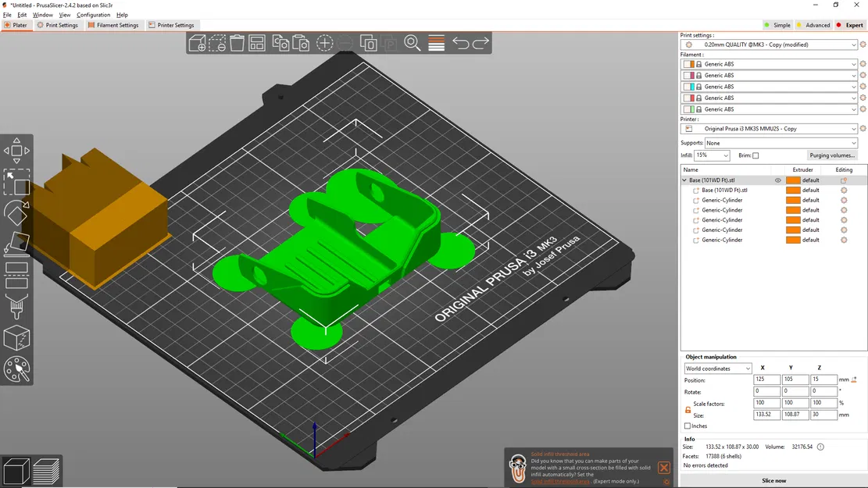This screenshot has width=868, height=488.
Task: Open gear settings next to Print settings preset
Action: click(x=863, y=45)
